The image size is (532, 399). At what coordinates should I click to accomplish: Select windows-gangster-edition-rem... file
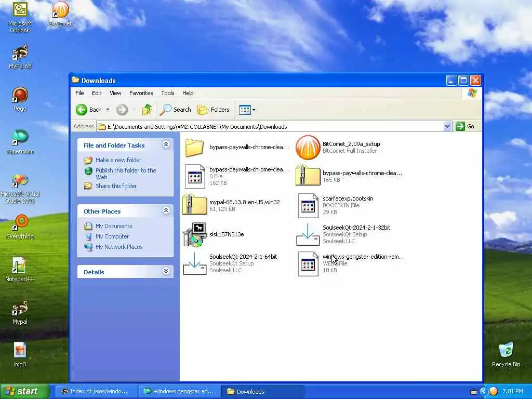(351, 263)
